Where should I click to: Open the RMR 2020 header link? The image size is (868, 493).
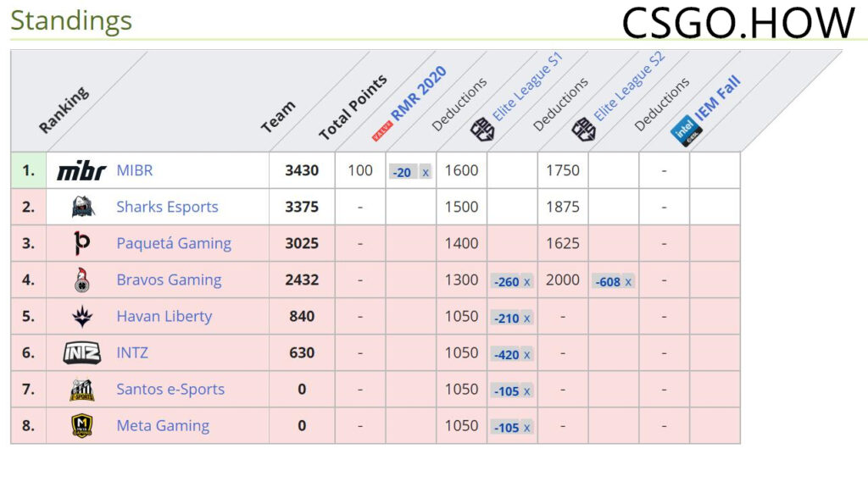pyautogui.click(x=419, y=92)
